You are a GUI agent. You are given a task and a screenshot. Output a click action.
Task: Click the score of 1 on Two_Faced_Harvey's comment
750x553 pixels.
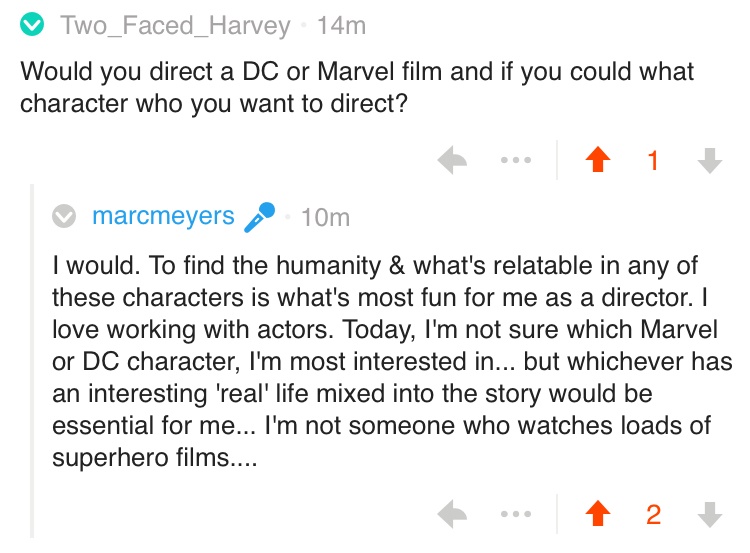point(653,161)
